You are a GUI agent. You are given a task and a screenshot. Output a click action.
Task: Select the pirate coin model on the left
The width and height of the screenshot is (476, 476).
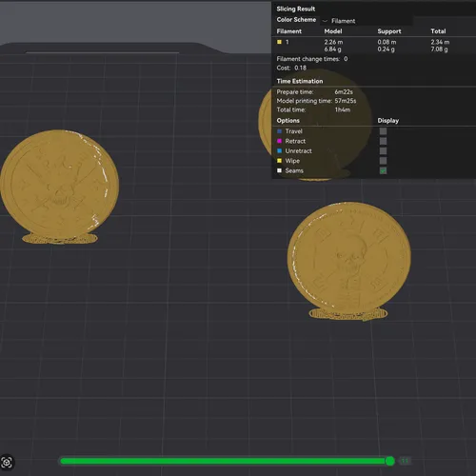click(x=60, y=186)
